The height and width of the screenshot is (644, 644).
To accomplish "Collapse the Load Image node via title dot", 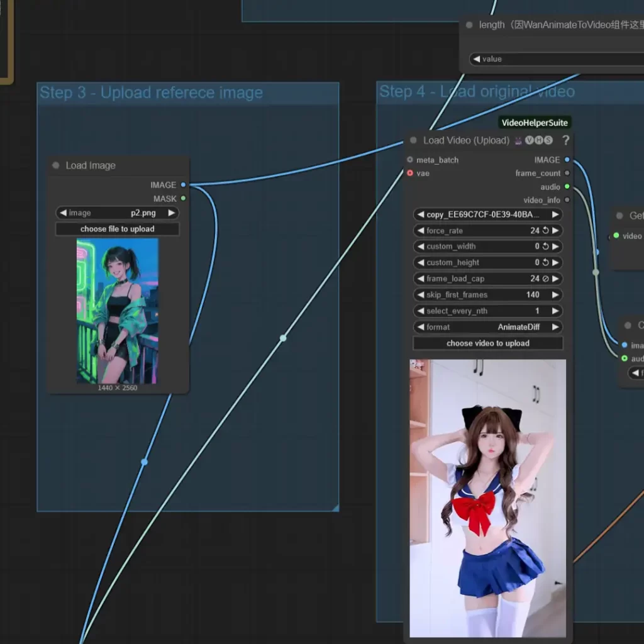I will pos(56,165).
